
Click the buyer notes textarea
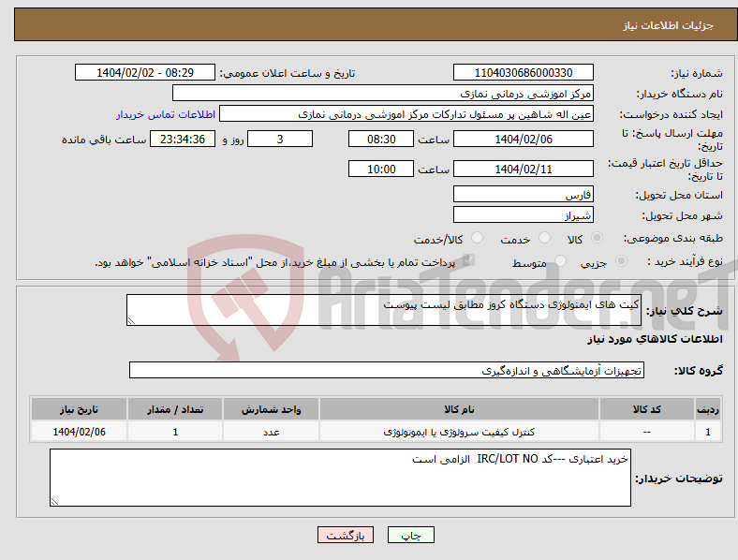(340, 478)
